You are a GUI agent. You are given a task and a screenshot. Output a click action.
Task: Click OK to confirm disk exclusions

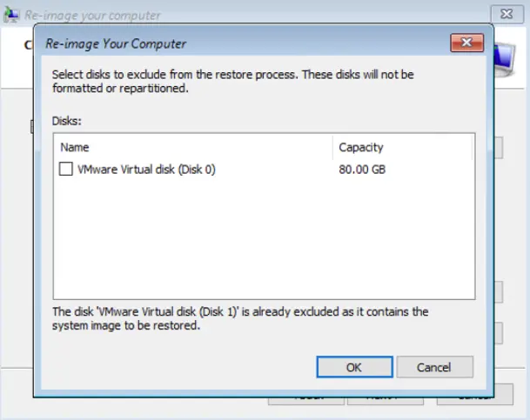coord(353,367)
